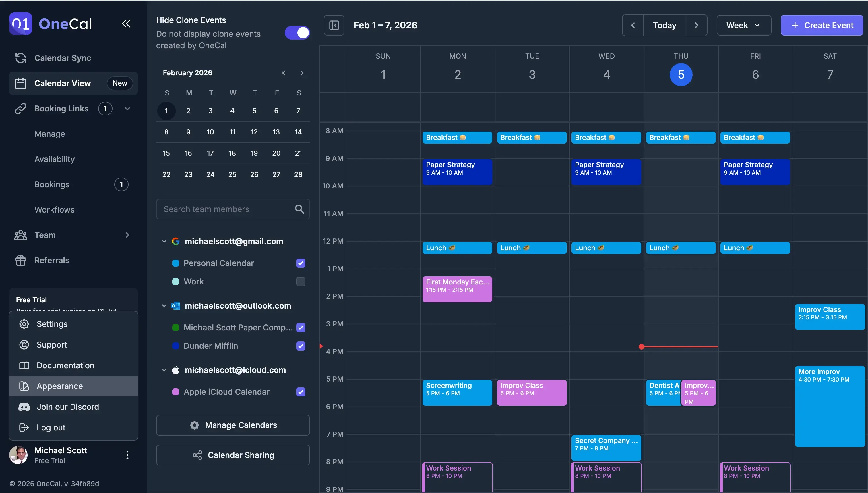Screen dimensions: 868x493
Task: Open the Week view dropdown
Action: tap(743, 25)
